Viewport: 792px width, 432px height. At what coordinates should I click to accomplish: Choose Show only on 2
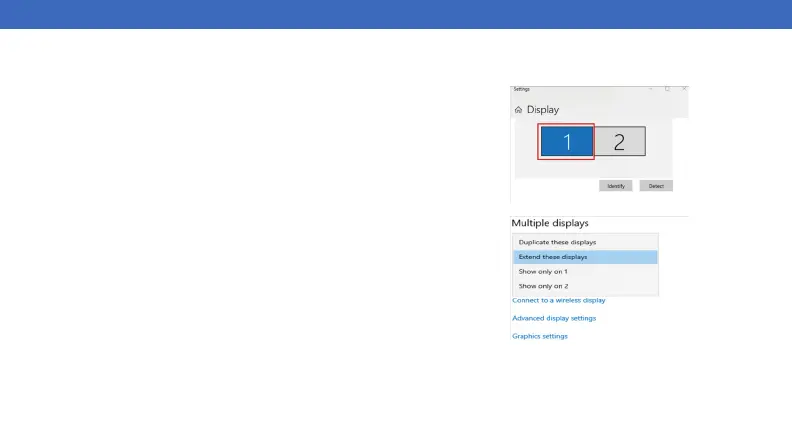point(585,286)
